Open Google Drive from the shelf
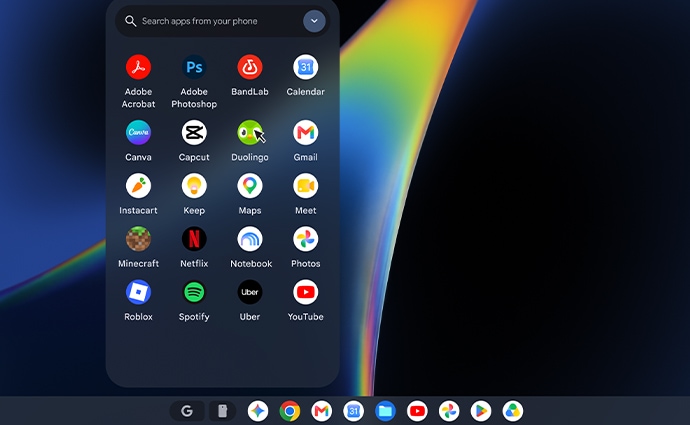The image size is (690, 425). click(513, 411)
